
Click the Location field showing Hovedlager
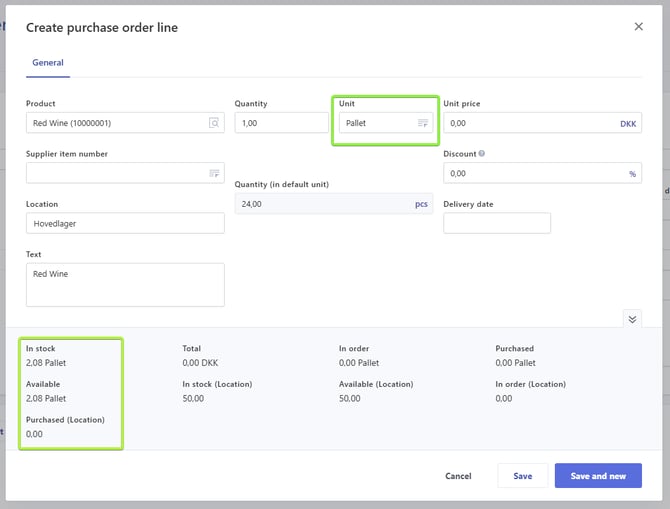(125, 223)
